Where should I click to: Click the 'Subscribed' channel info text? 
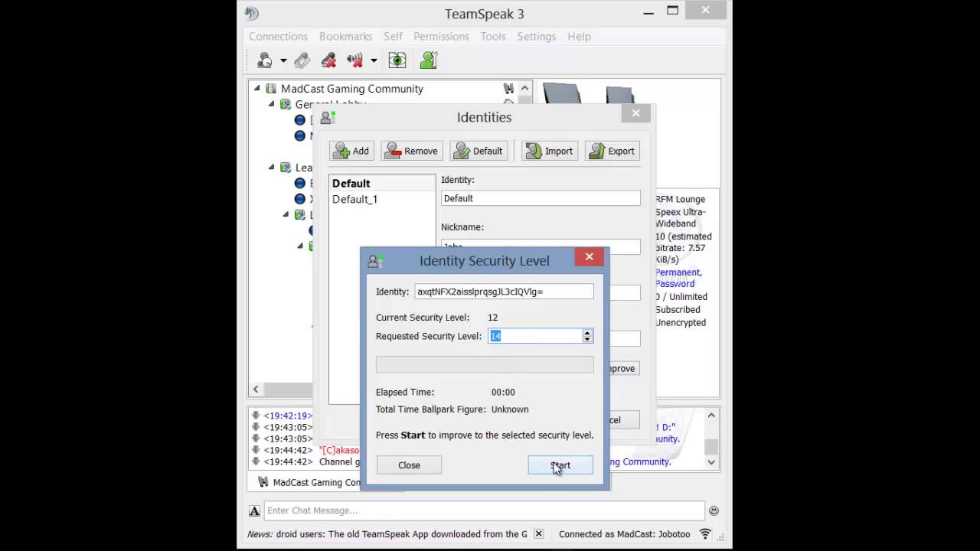[678, 309]
